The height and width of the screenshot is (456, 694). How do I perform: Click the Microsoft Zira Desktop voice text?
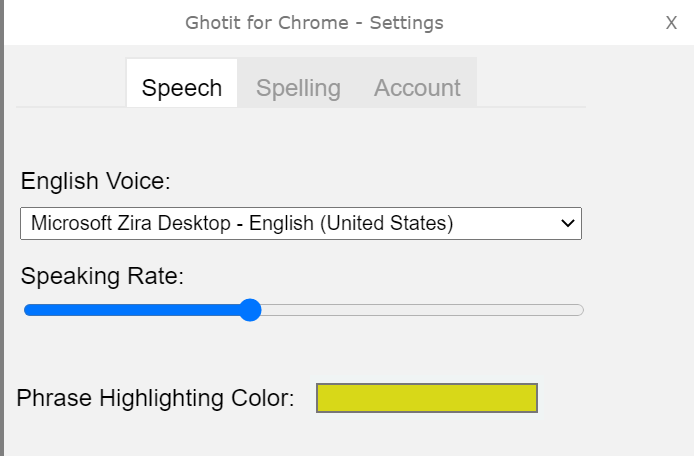[x=242, y=223]
